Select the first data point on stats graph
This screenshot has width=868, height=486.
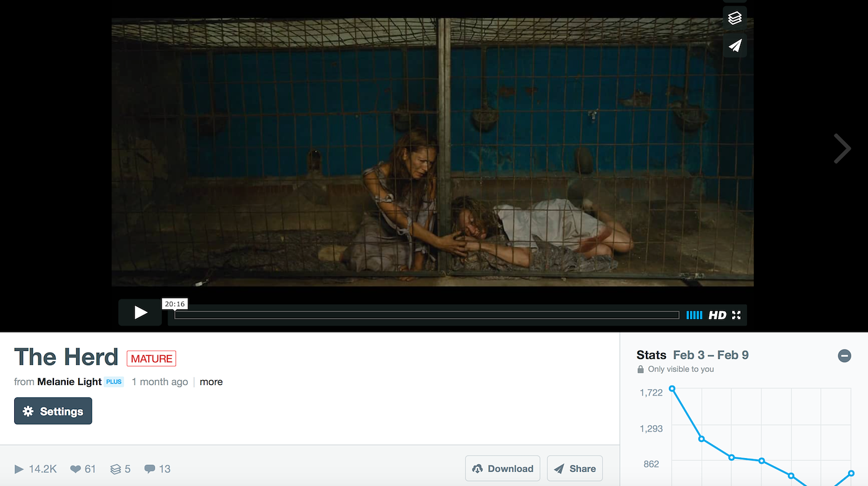(x=671, y=389)
